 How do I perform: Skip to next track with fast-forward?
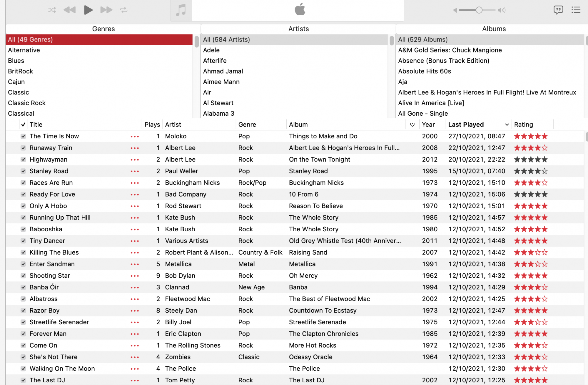(106, 10)
